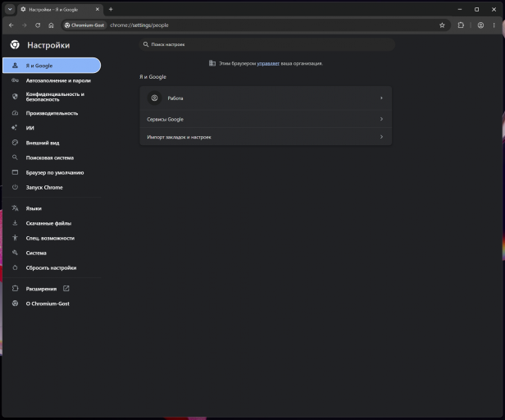This screenshot has height=420, width=505.
Task: Click the Настройки page title text
Action: [48, 45]
